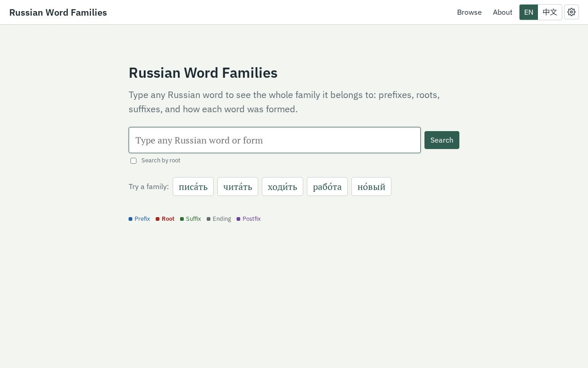Open the settings gear icon

coord(571,12)
